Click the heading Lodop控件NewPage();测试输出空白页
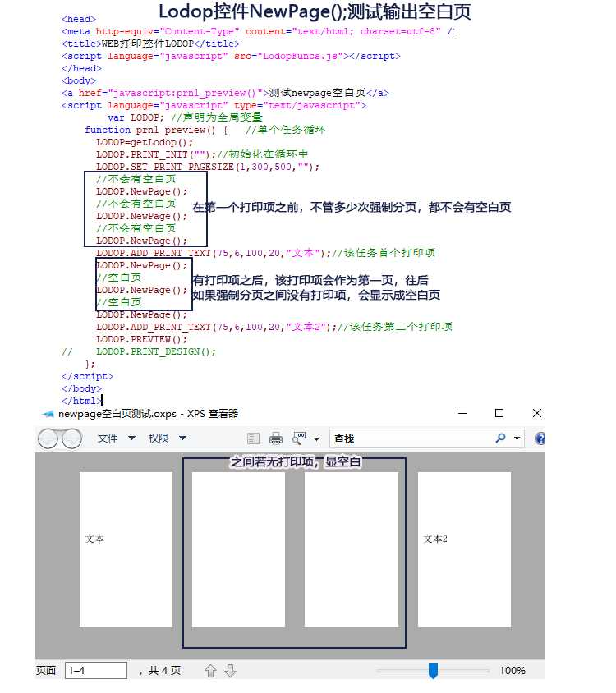 tap(315, 11)
